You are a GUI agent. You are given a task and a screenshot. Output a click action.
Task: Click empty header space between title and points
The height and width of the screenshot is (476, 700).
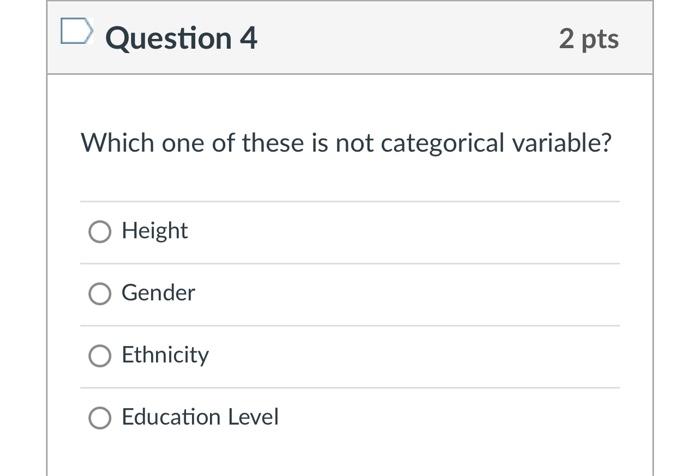click(x=400, y=38)
